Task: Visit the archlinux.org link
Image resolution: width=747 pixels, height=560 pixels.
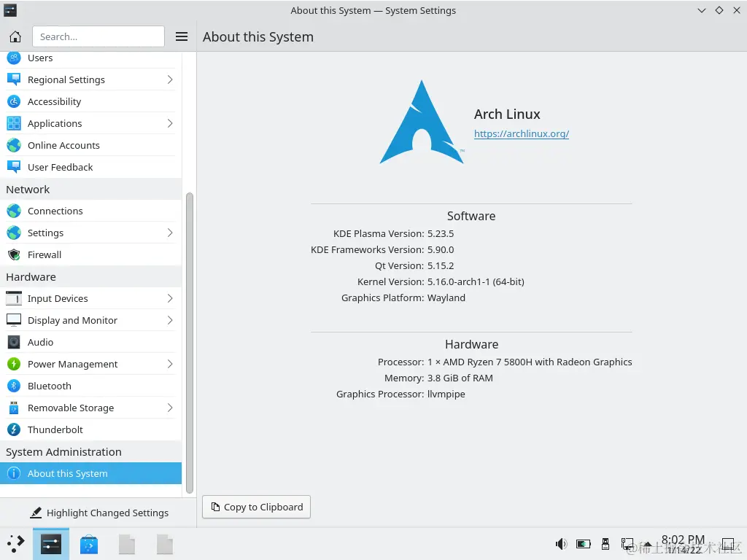Action: [521, 133]
